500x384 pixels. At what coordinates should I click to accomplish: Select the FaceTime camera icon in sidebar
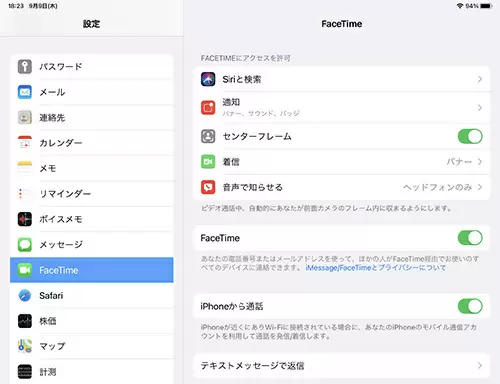point(25,270)
